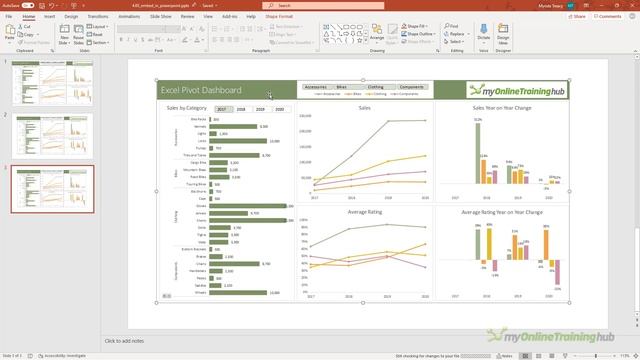This screenshot has width=640, height=360.
Task: Open the File tab
Action: (9, 16)
